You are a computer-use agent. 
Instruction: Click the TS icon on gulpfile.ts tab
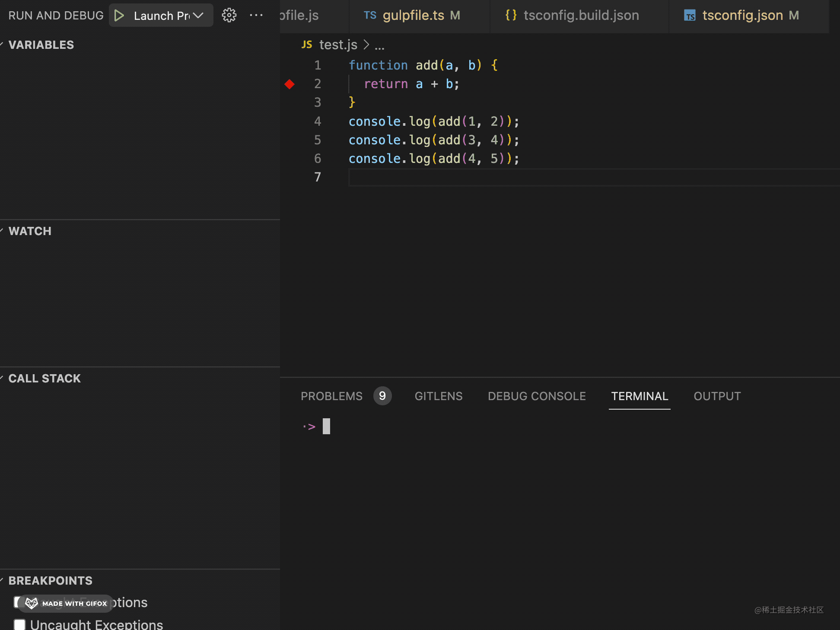(370, 16)
